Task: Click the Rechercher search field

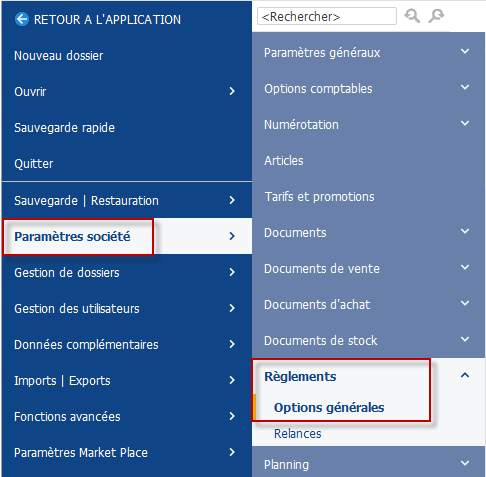Action: click(x=327, y=16)
